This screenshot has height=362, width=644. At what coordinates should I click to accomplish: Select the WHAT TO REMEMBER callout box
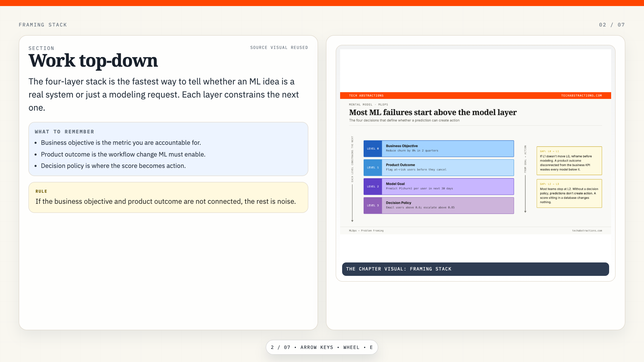coord(168,149)
